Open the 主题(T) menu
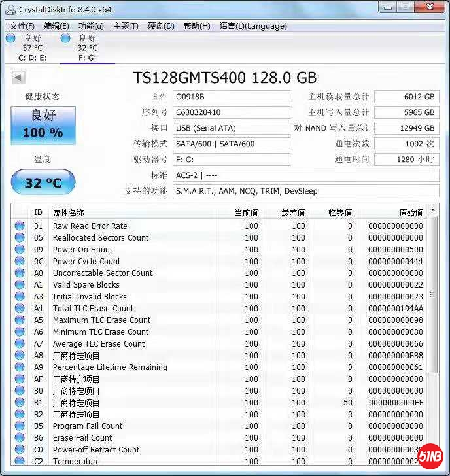 (126, 26)
